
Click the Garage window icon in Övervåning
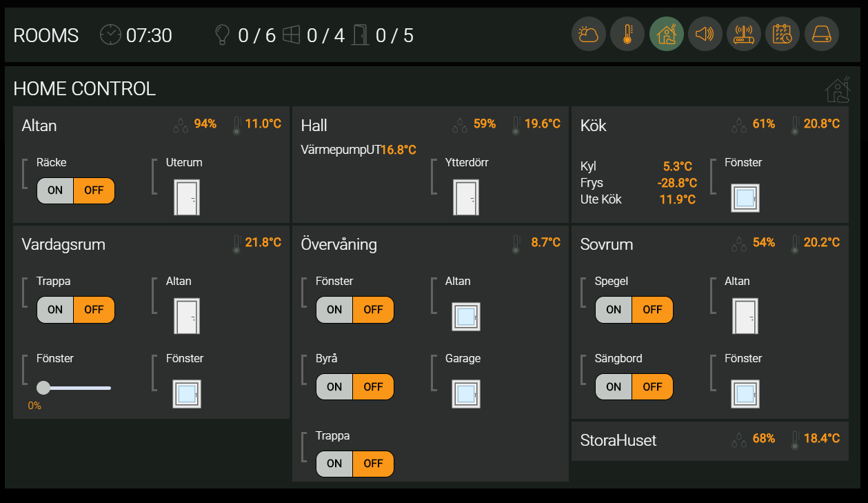(x=465, y=393)
